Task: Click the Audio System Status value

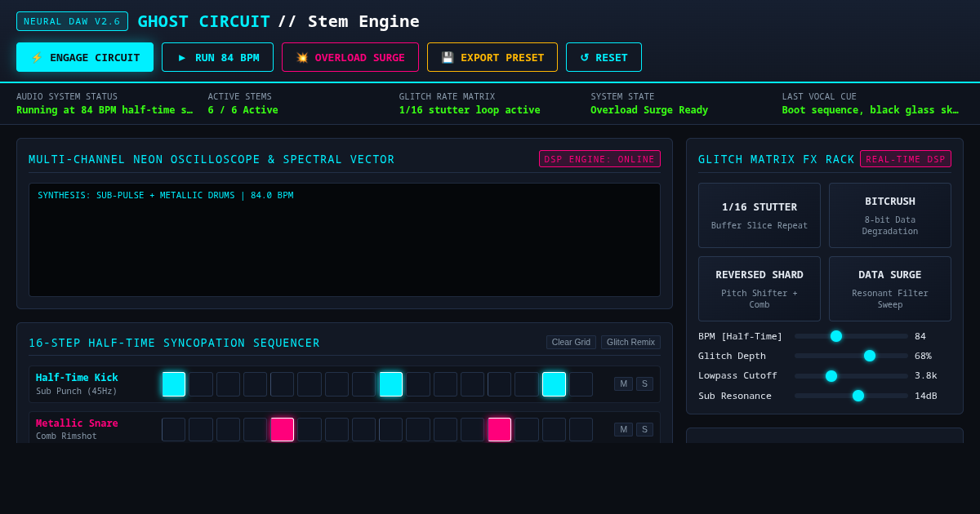Action: coord(105,110)
